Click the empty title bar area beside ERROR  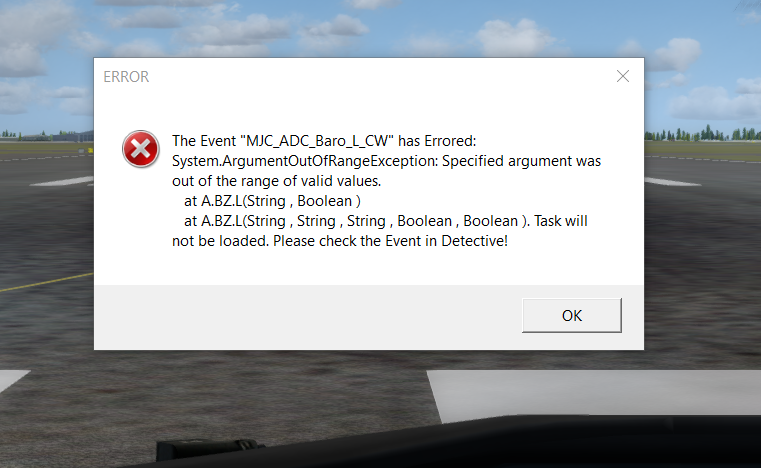pos(379,77)
